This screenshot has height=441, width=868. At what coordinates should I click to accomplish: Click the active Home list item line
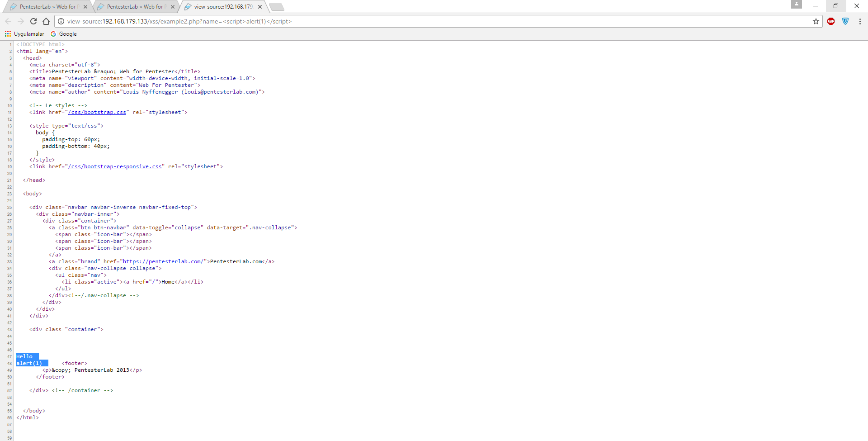[x=132, y=282]
